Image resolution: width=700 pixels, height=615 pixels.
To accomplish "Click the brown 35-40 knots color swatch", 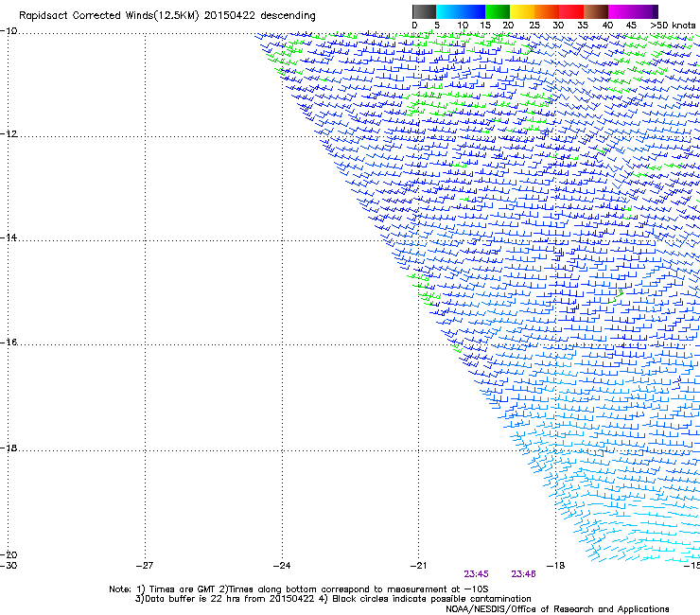I will (x=596, y=11).
